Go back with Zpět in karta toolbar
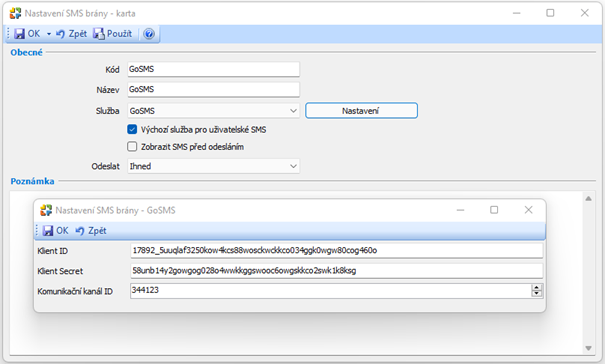This screenshot has height=364, width=605. click(71, 34)
